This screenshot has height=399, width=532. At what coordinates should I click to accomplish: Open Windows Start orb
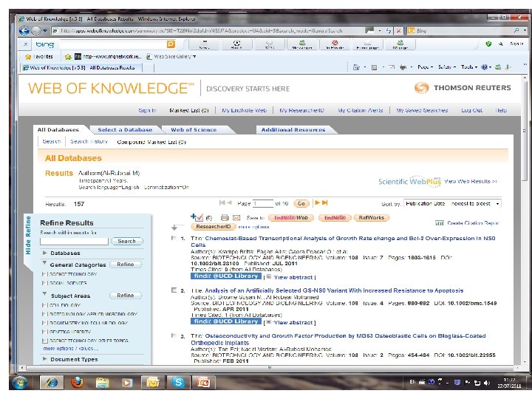(x=20, y=383)
